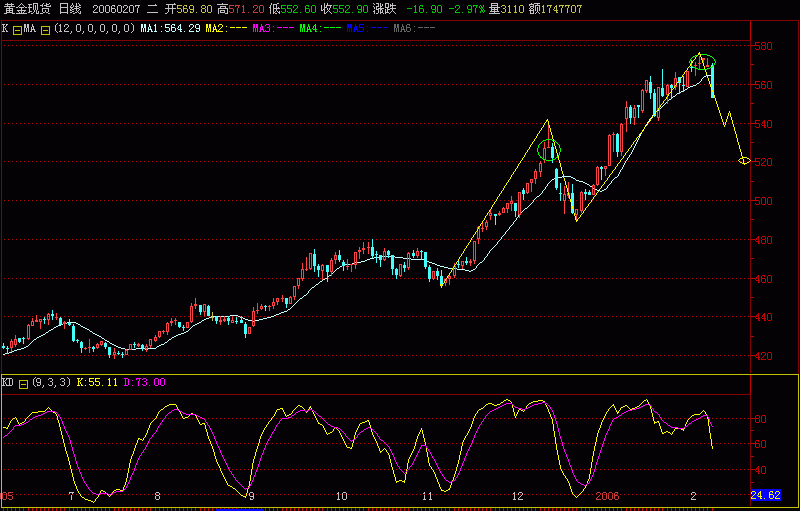Click the yellow MA2 label
Viewport: 800px width, 511px height.
[227, 29]
